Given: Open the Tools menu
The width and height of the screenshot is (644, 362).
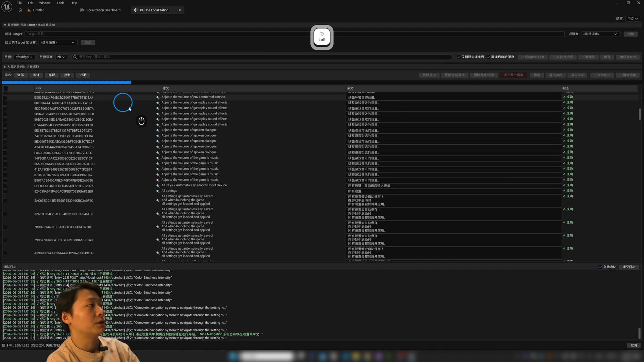Looking at the screenshot, I should pyautogui.click(x=60, y=3).
